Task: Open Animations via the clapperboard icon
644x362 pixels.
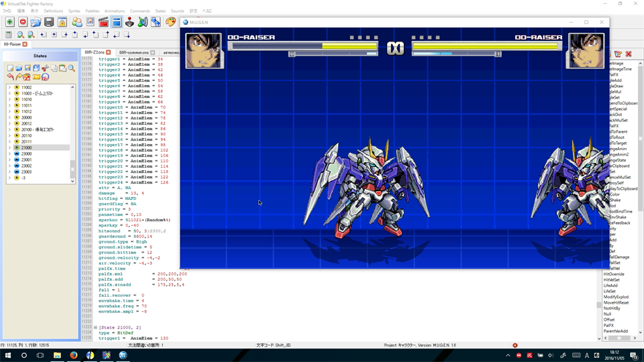Action: (x=103, y=22)
